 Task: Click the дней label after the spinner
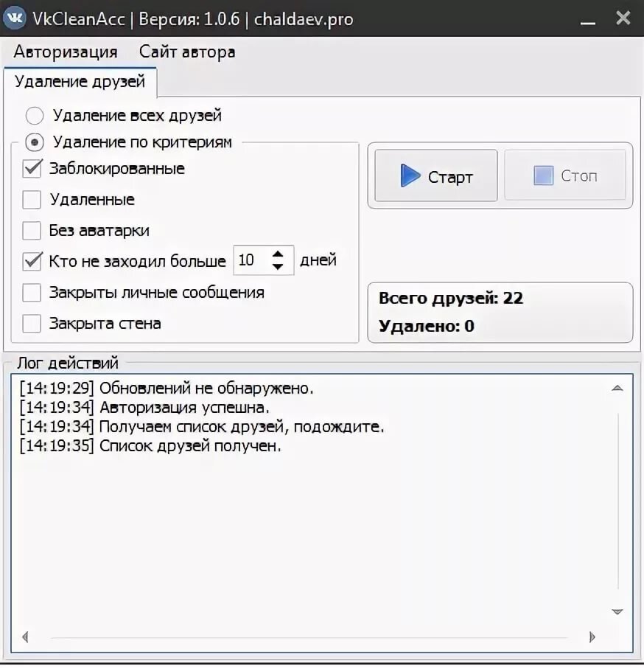[318, 260]
